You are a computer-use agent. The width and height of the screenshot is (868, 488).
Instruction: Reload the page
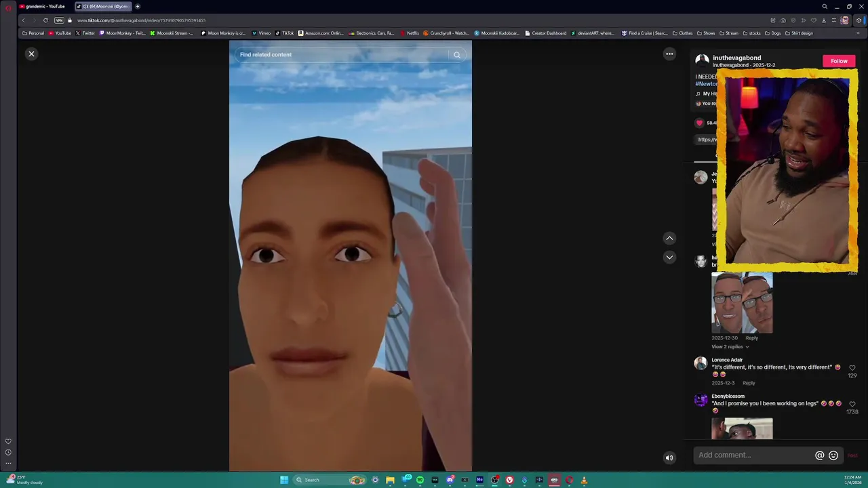[45, 20]
